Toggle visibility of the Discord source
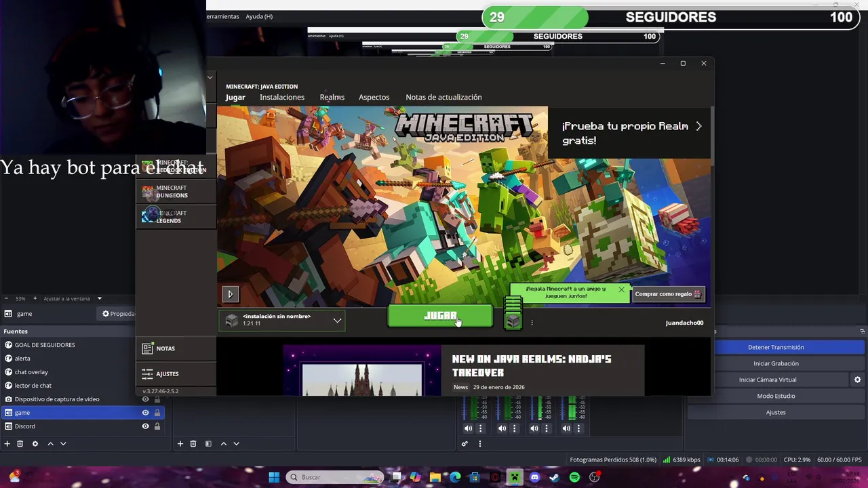The image size is (868, 488). tap(145, 426)
